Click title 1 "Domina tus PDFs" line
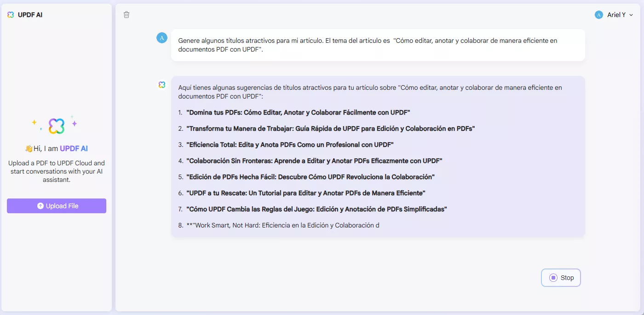The width and height of the screenshot is (644, 315). (298, 112)
